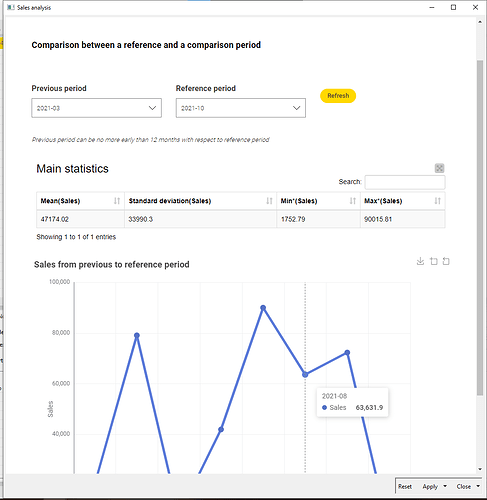
Task: Open the Close button dropdown arrow
Action: 478,486
